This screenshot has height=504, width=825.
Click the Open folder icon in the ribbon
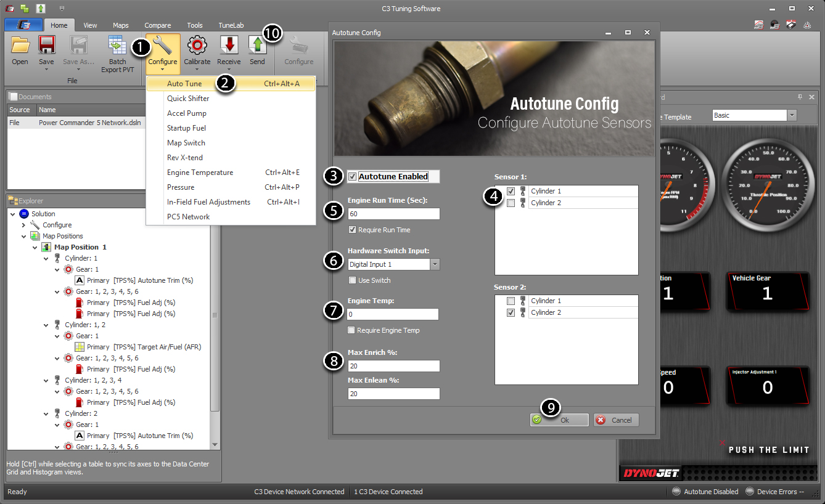[20, 46]
